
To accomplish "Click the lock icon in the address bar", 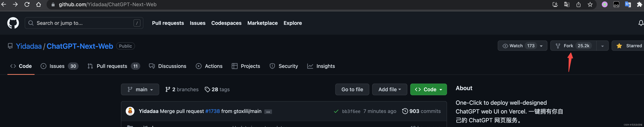I will (53, 5).
